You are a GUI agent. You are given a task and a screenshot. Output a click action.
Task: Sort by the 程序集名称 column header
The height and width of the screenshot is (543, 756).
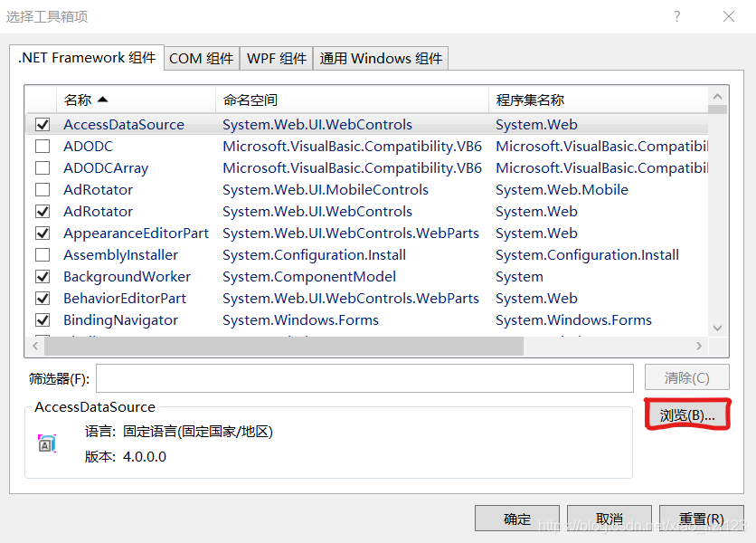(598, 100)
